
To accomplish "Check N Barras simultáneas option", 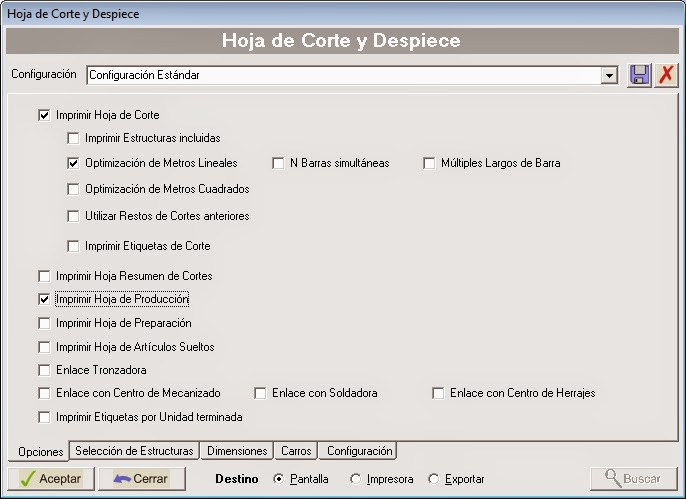I will coord(279,163).
